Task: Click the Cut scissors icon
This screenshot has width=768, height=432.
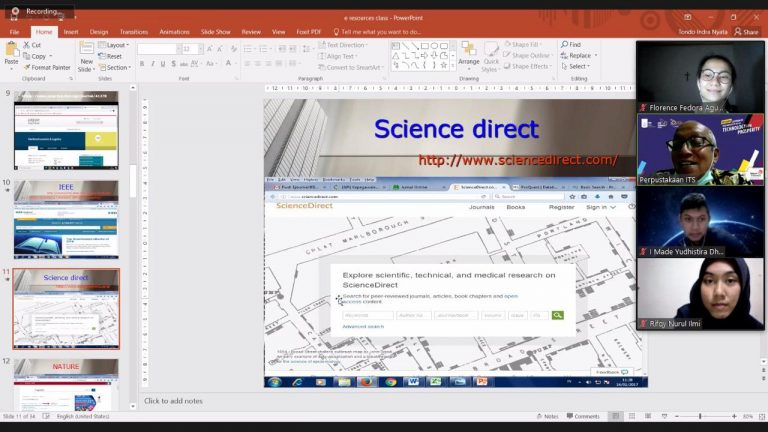Action: 25,45
